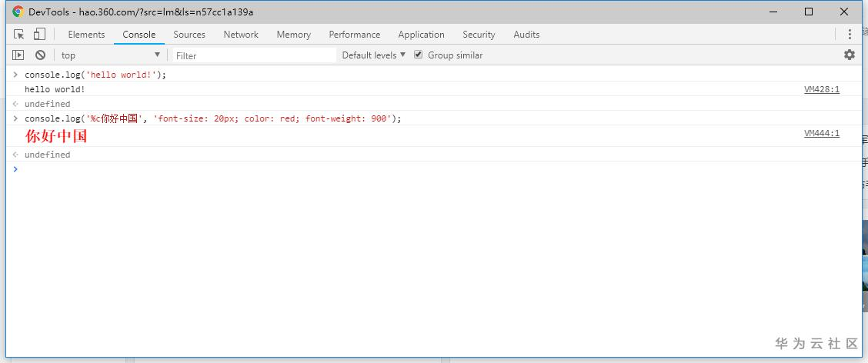The width and height of the screenshot is (868, 363).
Task: Click the Chrome icon in title bar
Action: coord(18,12)
